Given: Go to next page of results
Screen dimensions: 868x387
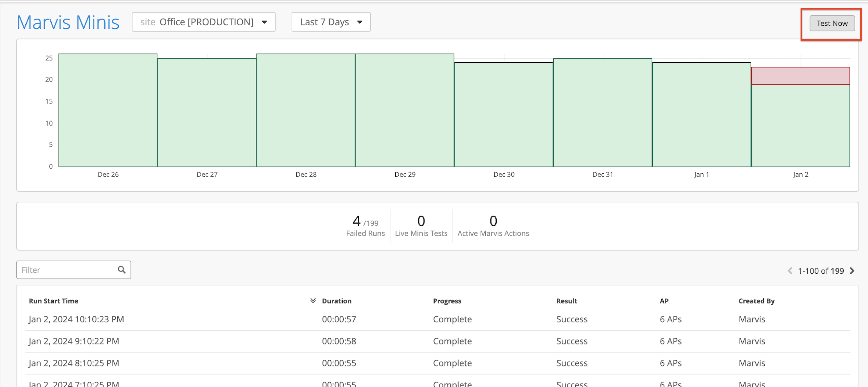Looking at the screenshot, I should 852,271.
